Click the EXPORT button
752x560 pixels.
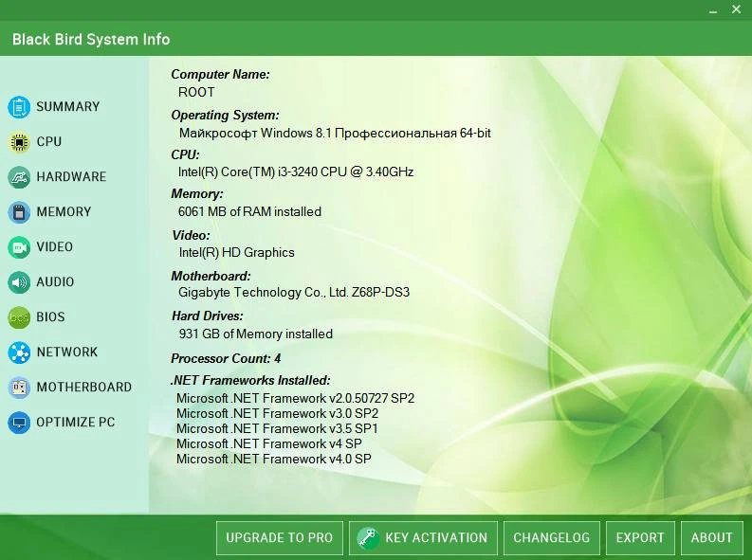(x=640, y=538)
